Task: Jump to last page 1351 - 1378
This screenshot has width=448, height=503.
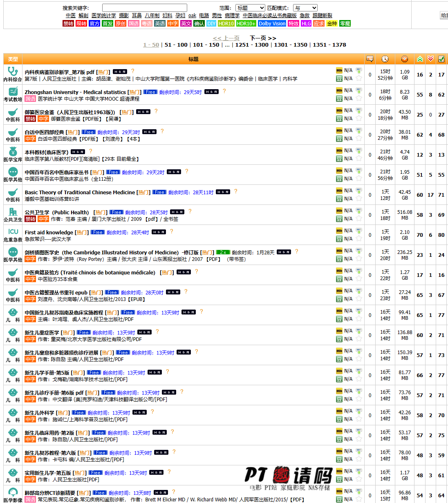Action: pos(329,45)
